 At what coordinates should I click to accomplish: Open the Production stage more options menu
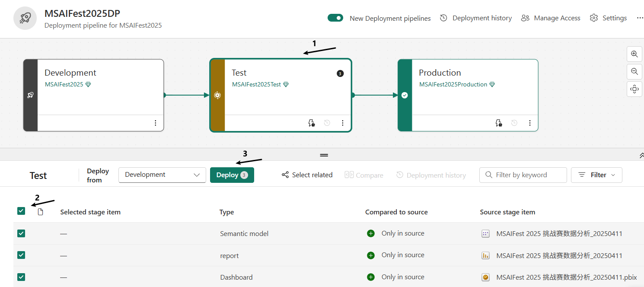coord(530,123)
